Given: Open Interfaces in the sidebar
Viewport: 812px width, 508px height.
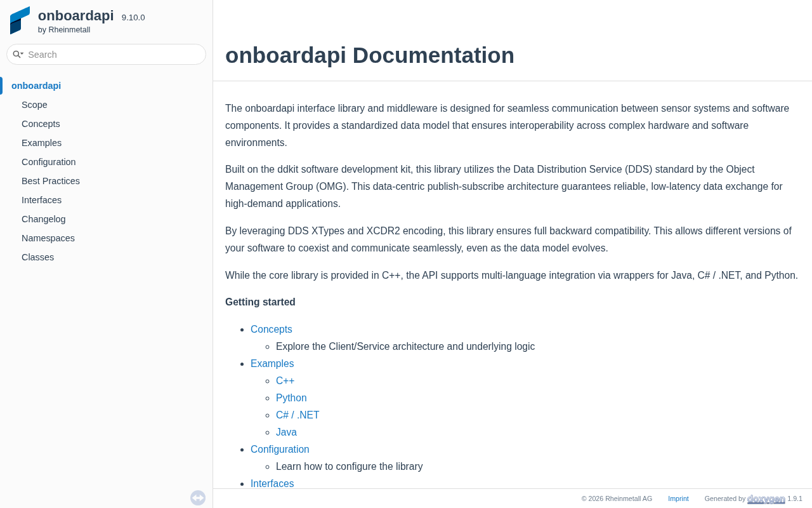Looking at the screenshot, I should [x=41, y=200].
